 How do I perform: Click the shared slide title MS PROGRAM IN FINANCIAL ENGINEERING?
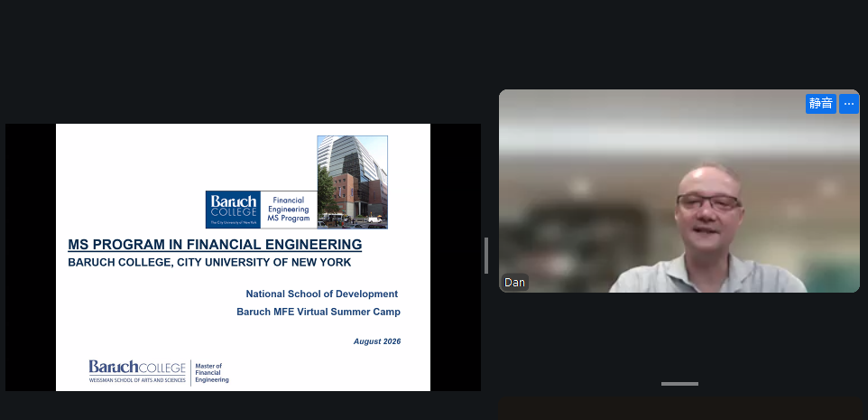(215, 245)
